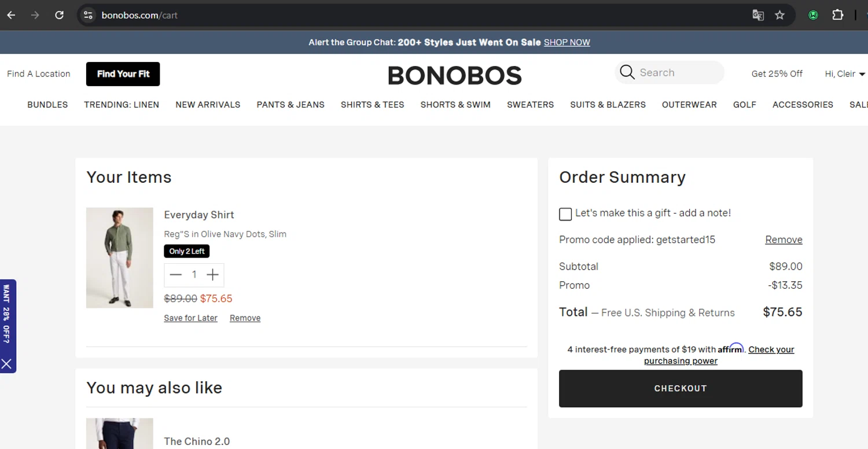Viewport: 868px width, 449px height.
Task: Open the Shirts & Tees menu
Action: click(x=373, y=105)
